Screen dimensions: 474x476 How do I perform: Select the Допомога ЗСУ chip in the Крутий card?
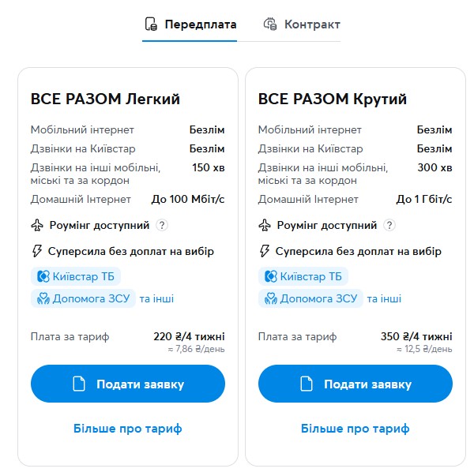310,299
